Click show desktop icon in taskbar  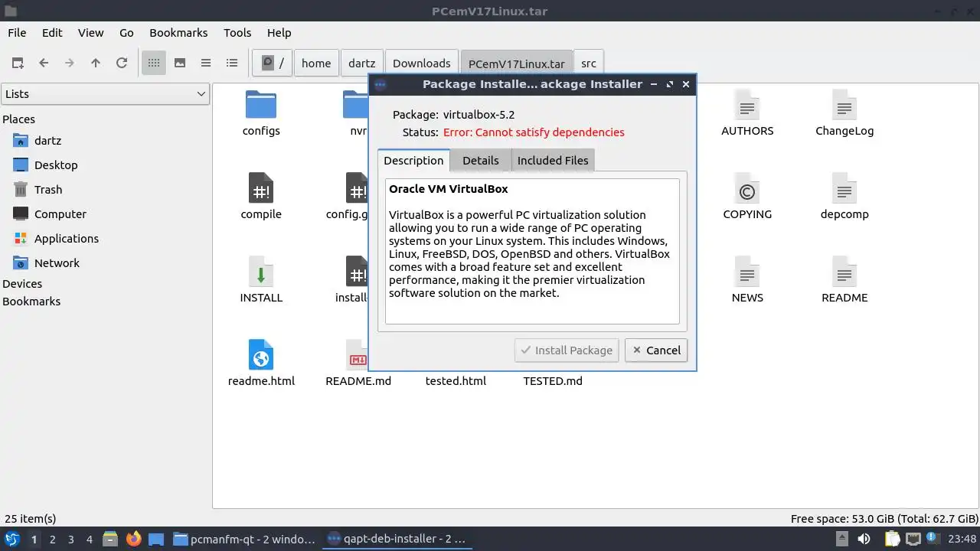[156, 540]
